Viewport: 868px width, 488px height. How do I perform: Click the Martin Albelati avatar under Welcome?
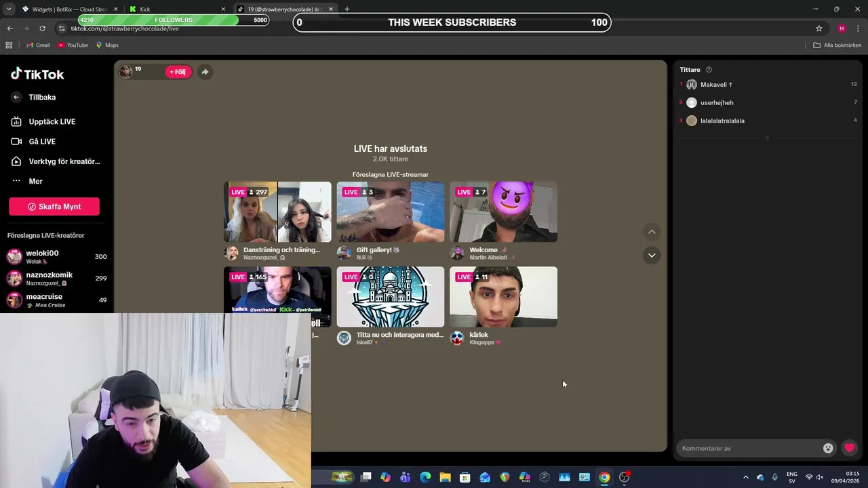point(458,253)
